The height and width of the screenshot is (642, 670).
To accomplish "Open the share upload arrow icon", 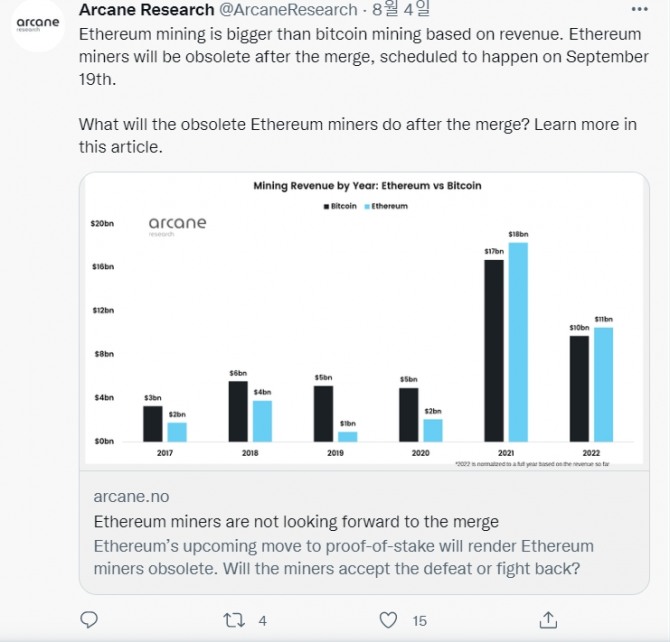I will (x=548, y=620).
